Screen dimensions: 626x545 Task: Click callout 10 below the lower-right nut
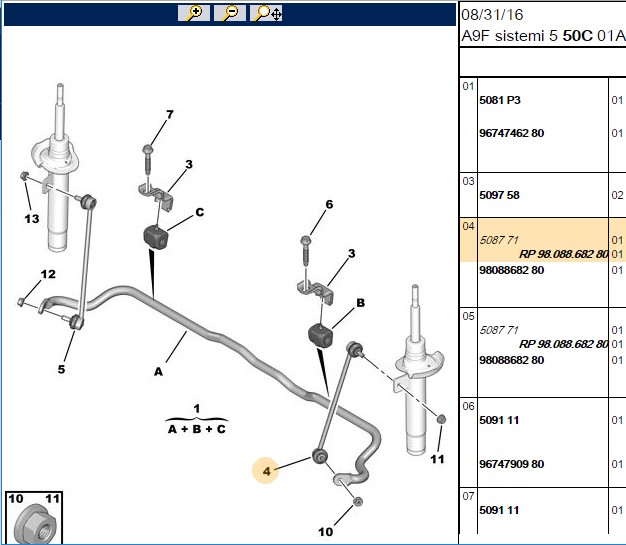point(325,532)
